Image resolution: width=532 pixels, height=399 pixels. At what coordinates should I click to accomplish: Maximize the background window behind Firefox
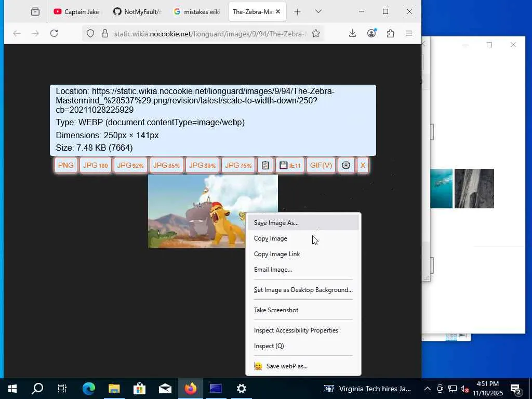click(x=489, y=45)
